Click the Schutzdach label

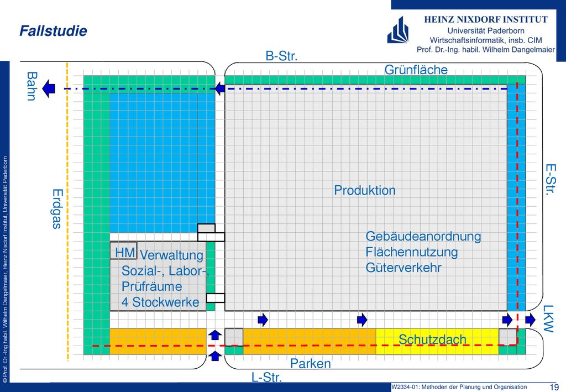coord(432,339)
